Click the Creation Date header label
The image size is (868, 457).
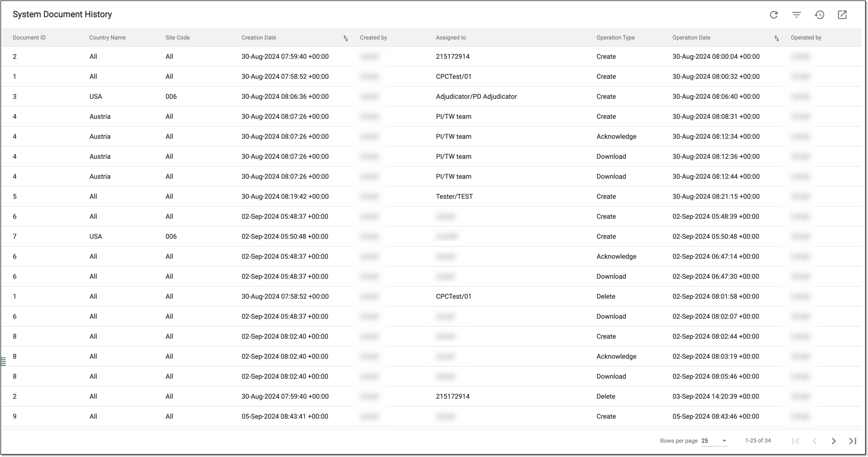point(259,38)
